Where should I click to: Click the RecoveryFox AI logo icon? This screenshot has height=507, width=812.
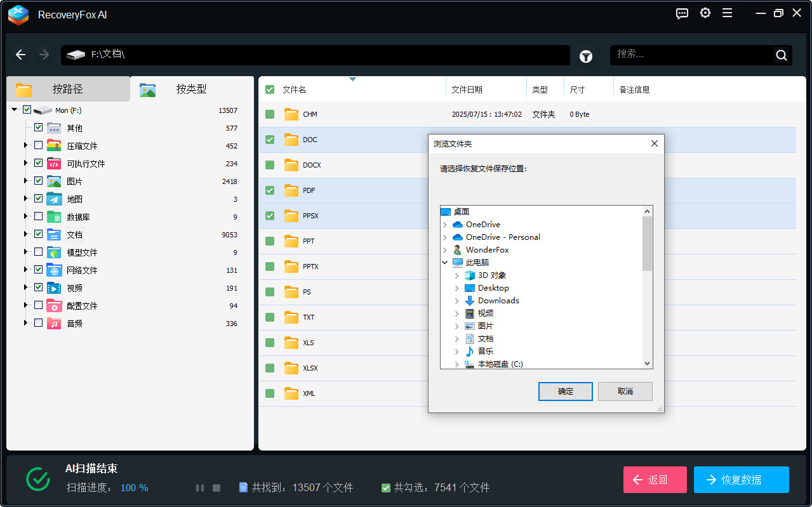tap(18, 15)
